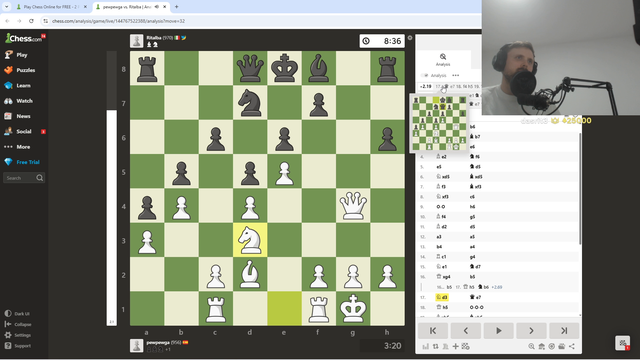
Task: Click the pawn-stack icon in the bottom toolbar
Action: point(445,347)
